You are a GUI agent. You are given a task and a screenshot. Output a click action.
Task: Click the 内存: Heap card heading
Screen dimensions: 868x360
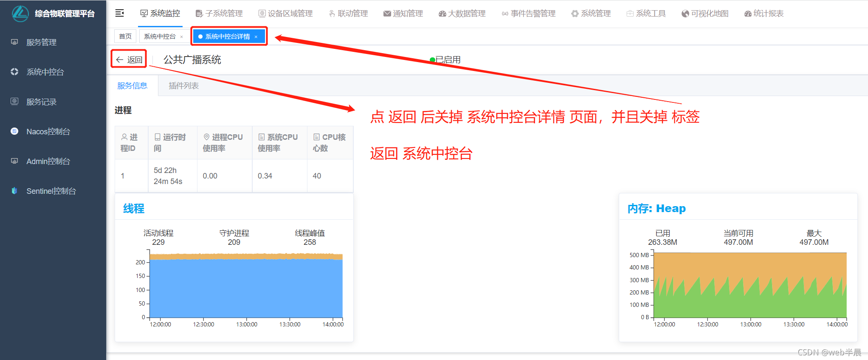[657, 209]
